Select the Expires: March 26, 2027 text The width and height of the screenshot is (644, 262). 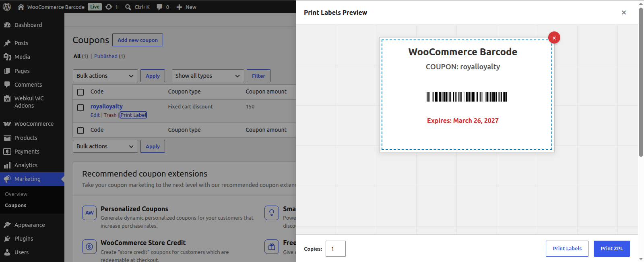tap(463, 121)
